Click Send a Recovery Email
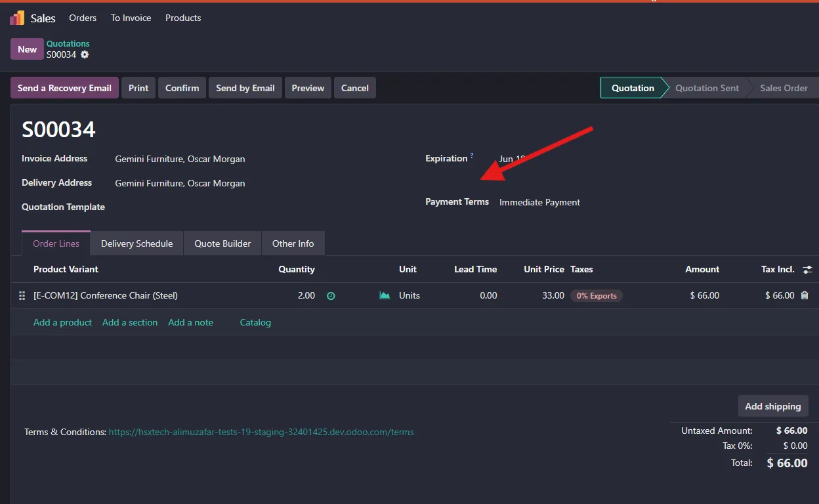 pos(64,88)
